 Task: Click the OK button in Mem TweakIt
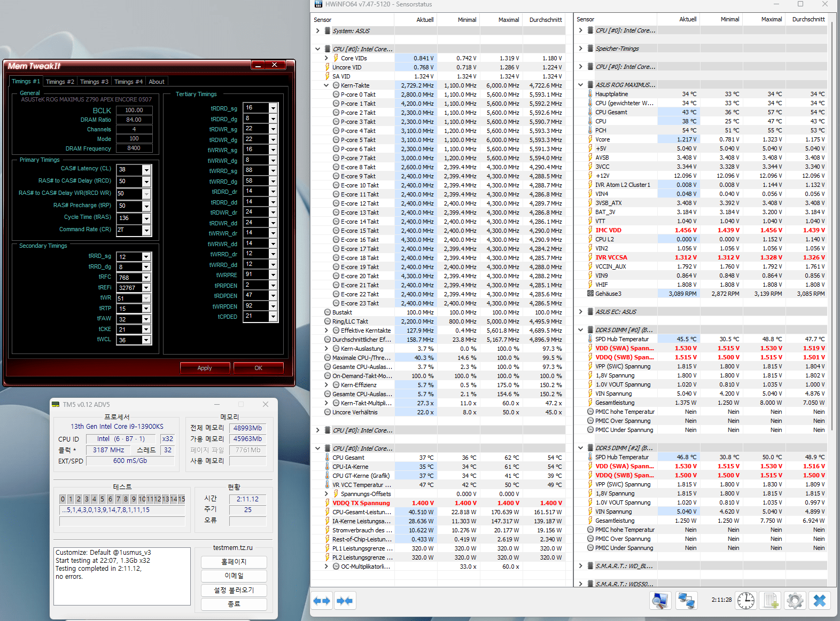pos(258,368)
